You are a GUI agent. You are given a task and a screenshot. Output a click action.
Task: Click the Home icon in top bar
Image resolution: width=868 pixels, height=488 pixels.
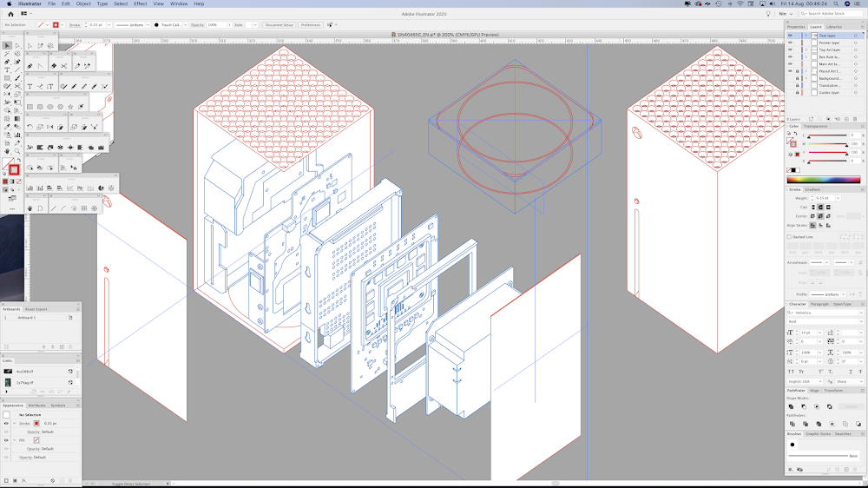[10, 14]
